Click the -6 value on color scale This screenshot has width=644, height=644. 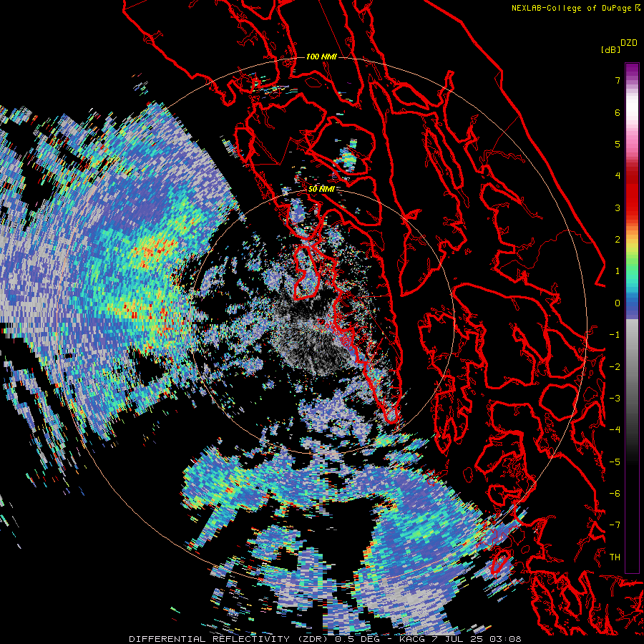pos(615,494)
